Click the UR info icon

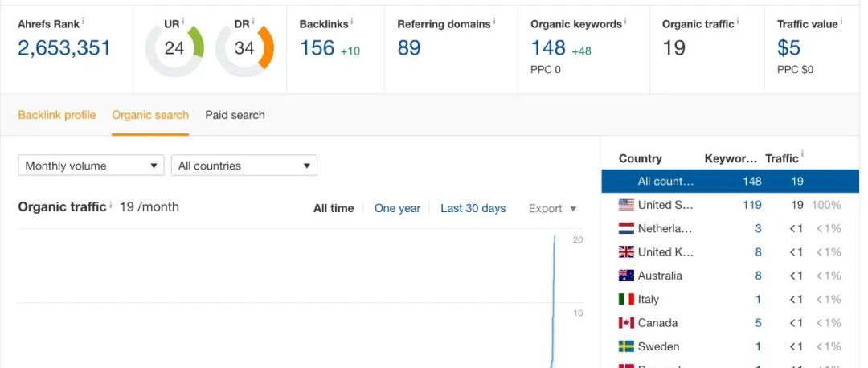[x=182, y=21]
